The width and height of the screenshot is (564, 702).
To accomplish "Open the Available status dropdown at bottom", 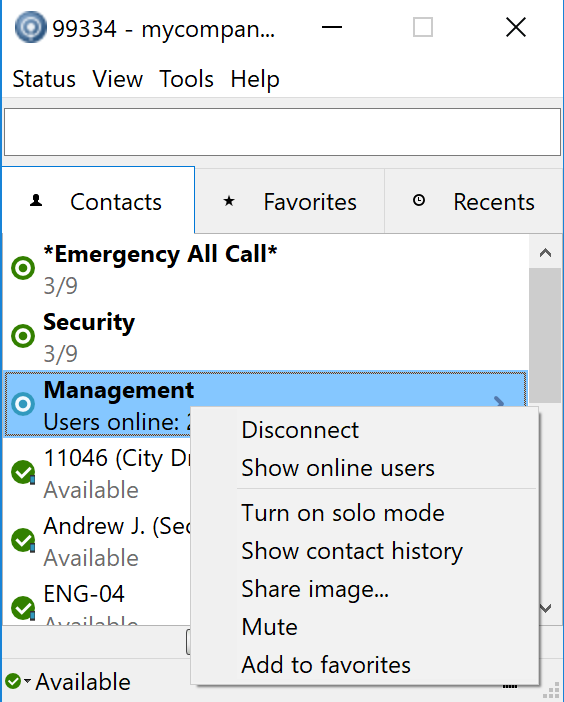I will click(x=19, y=681).
